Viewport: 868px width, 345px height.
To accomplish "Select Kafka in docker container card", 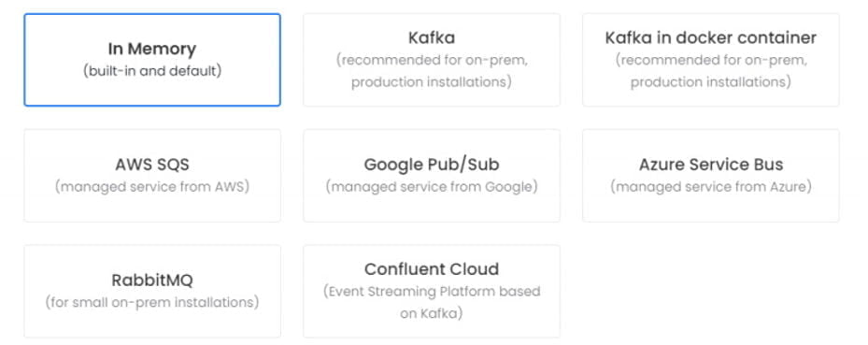I will click(710, 60).
